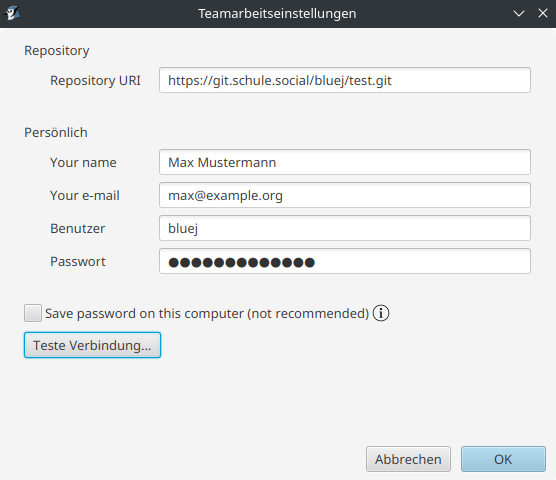Cancel with the Abbrechen button
The image size is (556, 480).
click(408, 459)
